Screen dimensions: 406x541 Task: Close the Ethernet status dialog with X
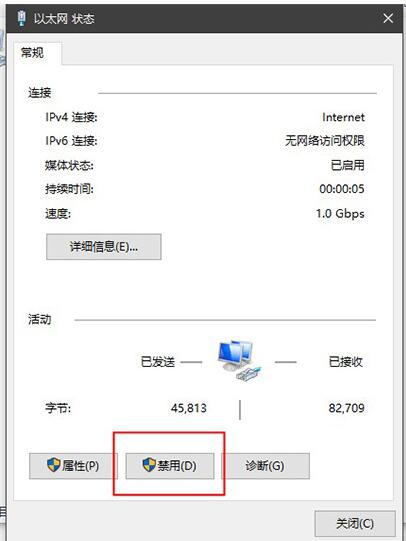(388, 18)
